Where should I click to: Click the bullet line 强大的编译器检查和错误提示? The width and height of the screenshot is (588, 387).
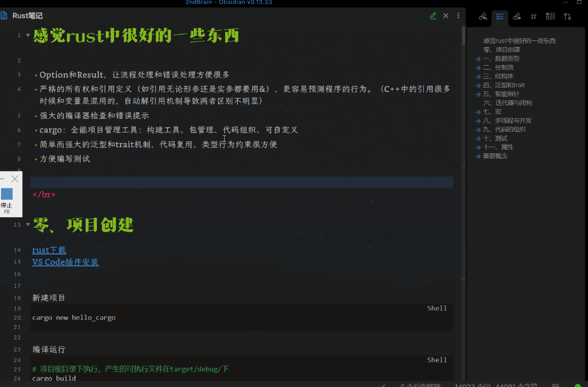[x=94, y=115]
